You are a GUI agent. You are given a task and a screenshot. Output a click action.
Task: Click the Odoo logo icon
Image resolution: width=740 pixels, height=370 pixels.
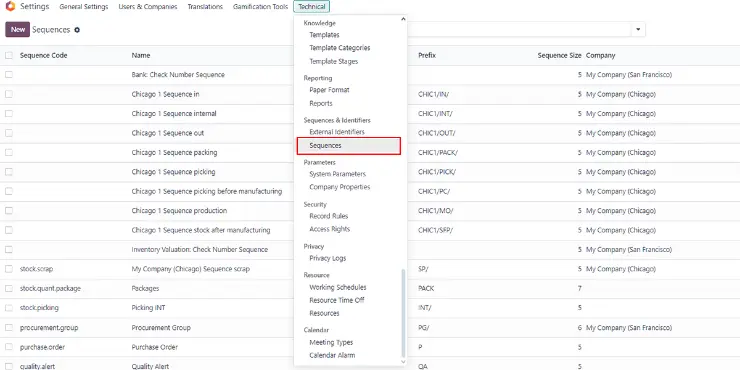pos(10,7)
